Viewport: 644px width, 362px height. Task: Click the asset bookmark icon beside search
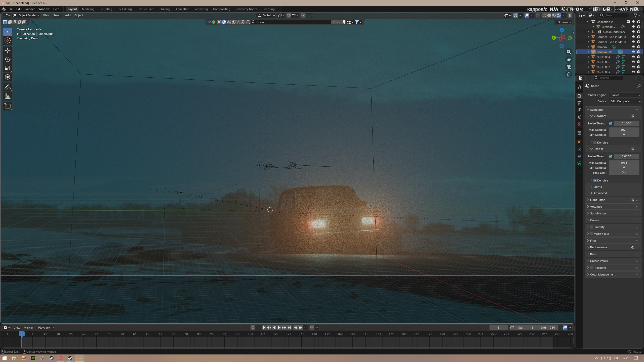pos(344,22)
